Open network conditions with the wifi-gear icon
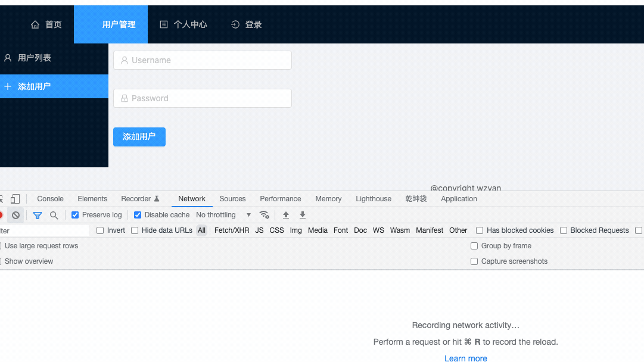The width and height of the screenshot is (644, 362). coord(264,215)
